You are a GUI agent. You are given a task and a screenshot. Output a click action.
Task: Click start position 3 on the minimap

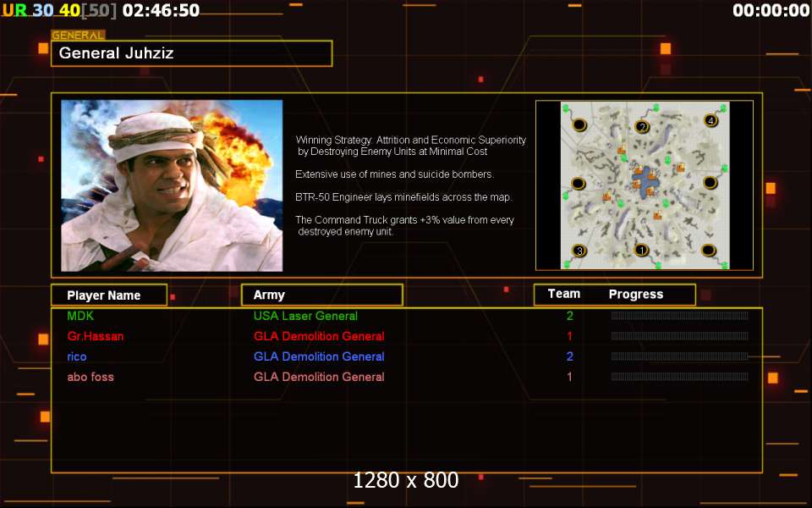coord(579,251)
